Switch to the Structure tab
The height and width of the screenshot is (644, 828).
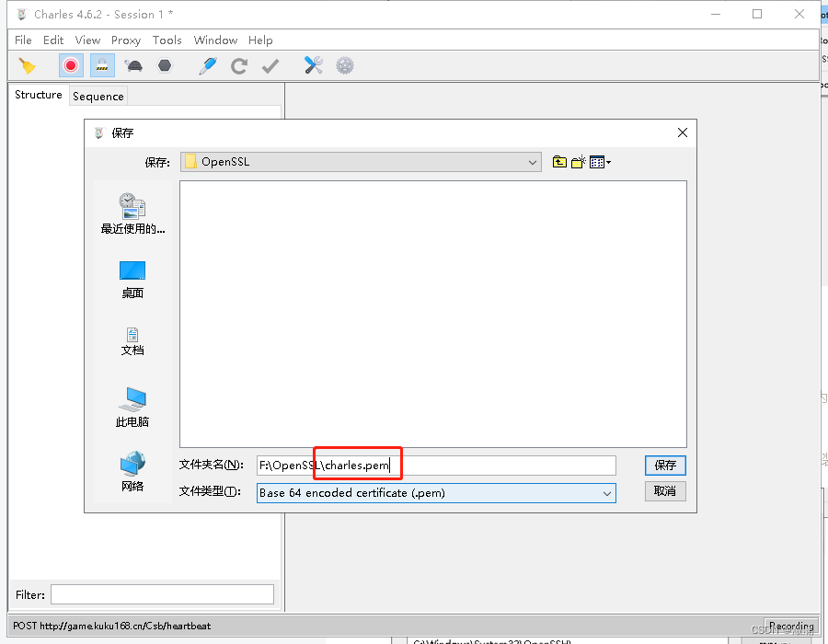coord(39,95)
